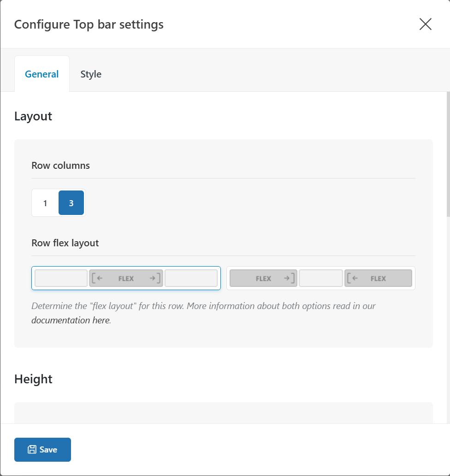The width and height of the screenshot is (450, 476).
Task: Click left empty column in first flex layout
Action: click(61, 279)
